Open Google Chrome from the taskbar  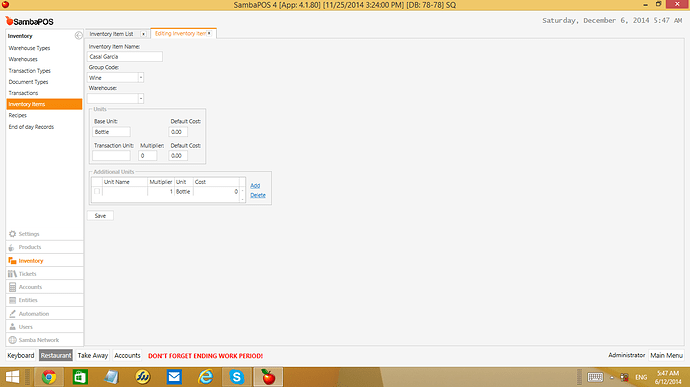pos(49,377)
